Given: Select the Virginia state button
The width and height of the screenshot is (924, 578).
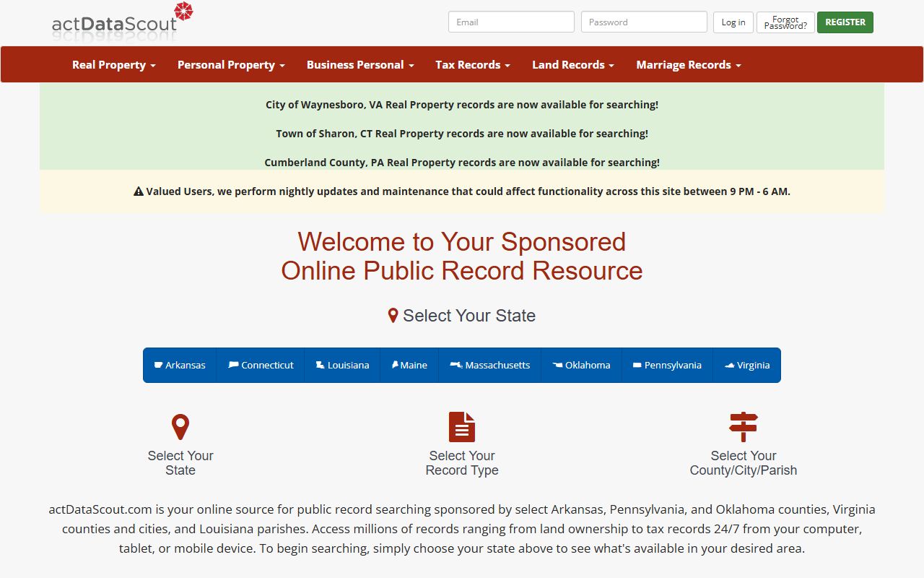Looking at the screenshot, I should tap(746, 366).
